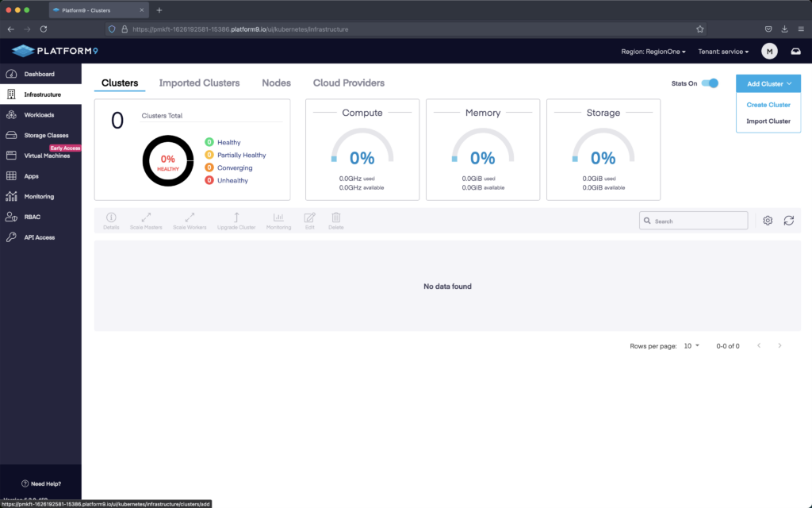This screenshot has height=508, width=812.
Task: Open table column settings gear
Action: (768, 221)
